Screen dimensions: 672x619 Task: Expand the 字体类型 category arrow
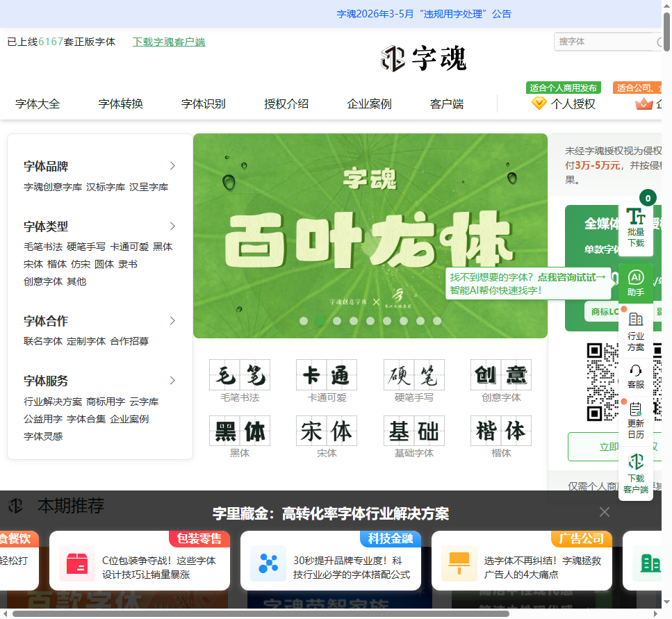click(x=172, y=226)
